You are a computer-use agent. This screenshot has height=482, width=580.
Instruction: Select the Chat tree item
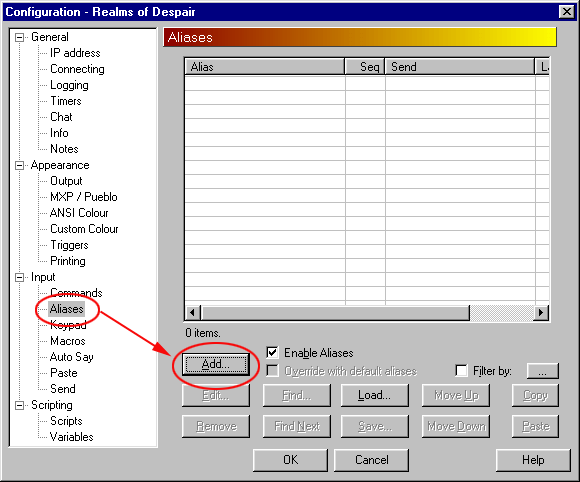(61, 117)
